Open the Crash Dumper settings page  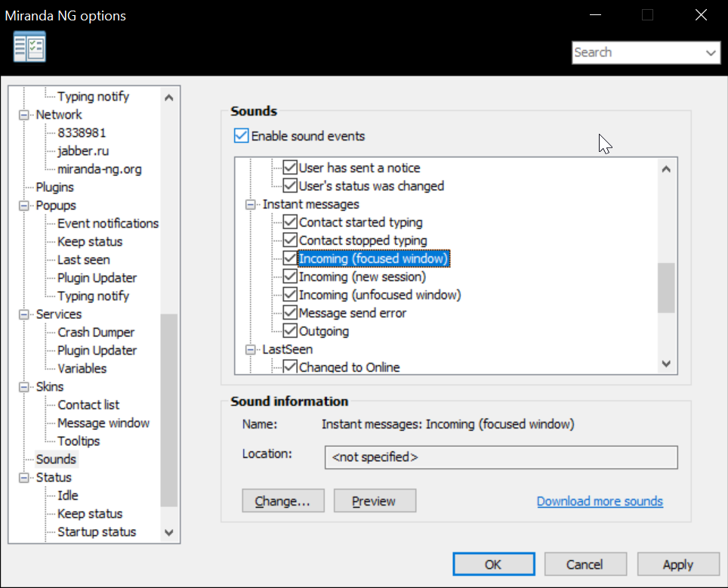click(x=96, y=332)
